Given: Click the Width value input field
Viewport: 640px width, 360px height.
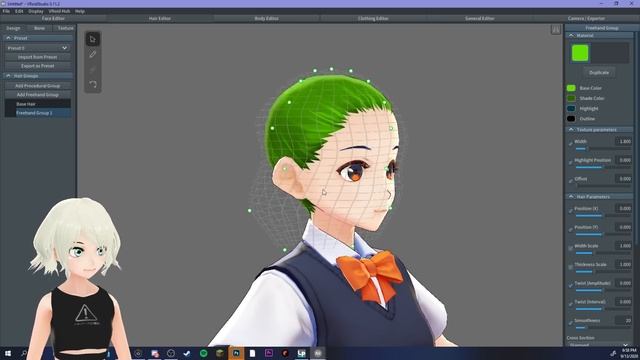Looking at the screenshot, I should pos(623,141).
